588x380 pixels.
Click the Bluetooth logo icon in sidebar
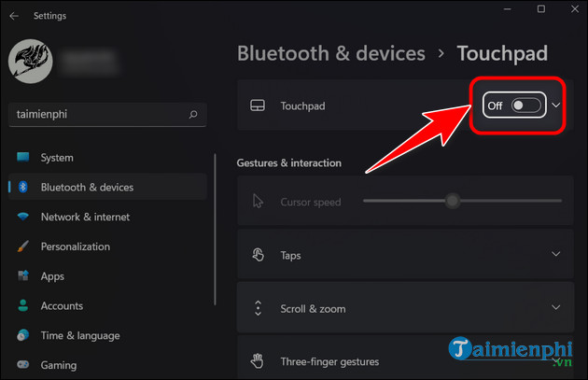(23, 187)
